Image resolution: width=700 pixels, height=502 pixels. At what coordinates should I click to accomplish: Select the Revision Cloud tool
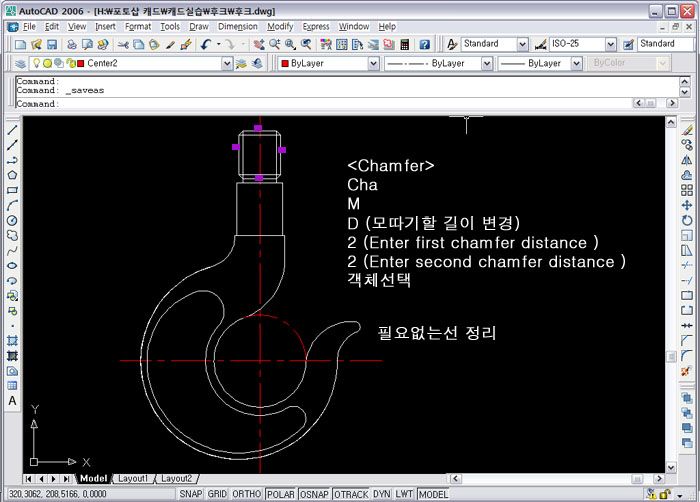pos(12,235)
